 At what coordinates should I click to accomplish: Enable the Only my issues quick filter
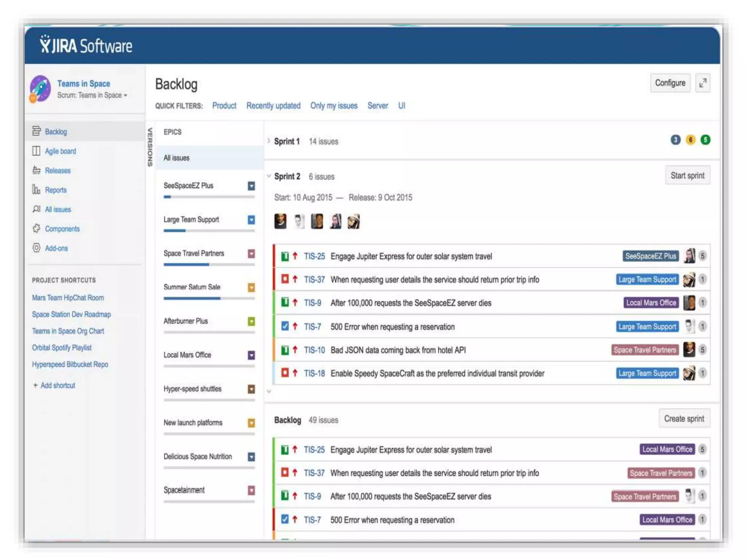coord(333,106)
